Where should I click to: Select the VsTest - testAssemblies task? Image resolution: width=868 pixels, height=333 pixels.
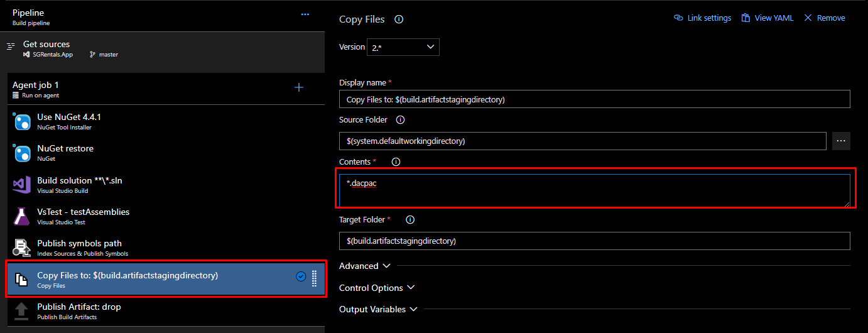click(x=166, y=216)
